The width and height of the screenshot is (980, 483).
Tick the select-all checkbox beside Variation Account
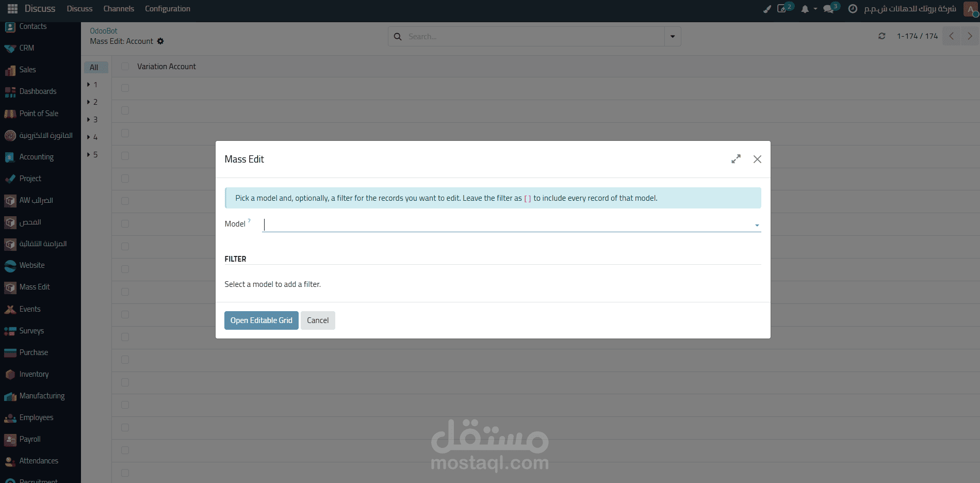pyautogui.click(x=125, y=67)
